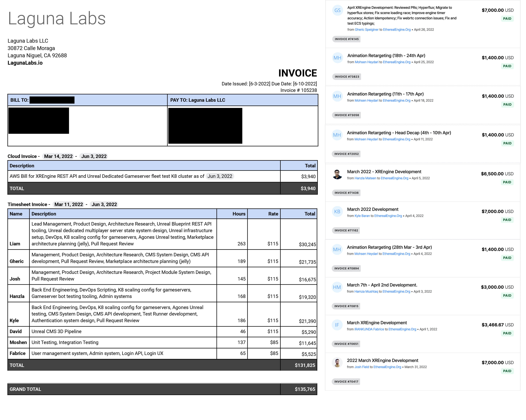Click the INVOICE #71436 tag
Image resolution: width=526 pixels, height=420 pixels.
pos(346,193)
